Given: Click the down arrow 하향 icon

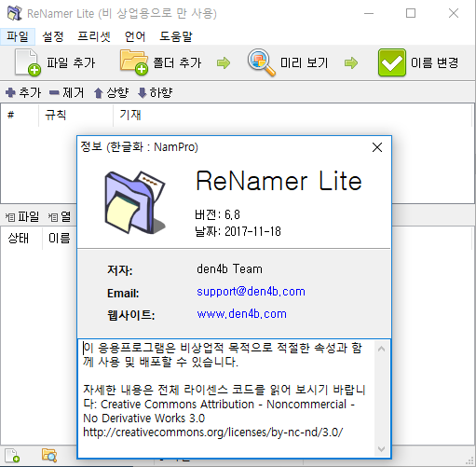Looking at the screenshot, I should click(142, 92).
